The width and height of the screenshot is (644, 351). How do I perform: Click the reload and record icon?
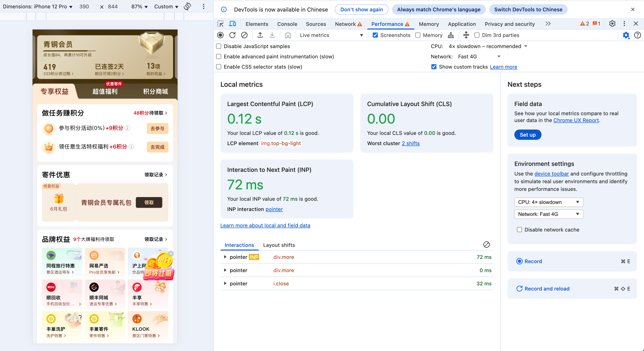tap(232, 35)
